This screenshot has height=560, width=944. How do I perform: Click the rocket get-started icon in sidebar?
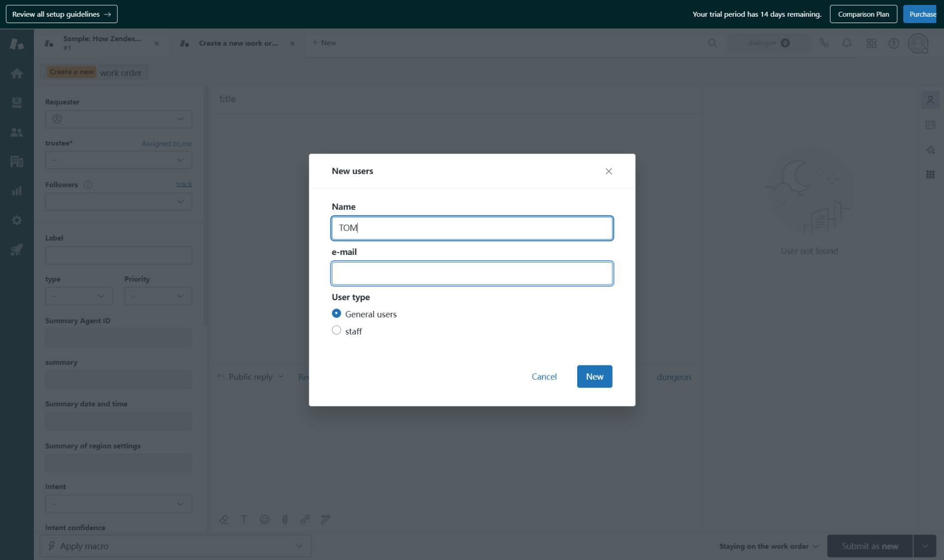click(x=17, y=250)
